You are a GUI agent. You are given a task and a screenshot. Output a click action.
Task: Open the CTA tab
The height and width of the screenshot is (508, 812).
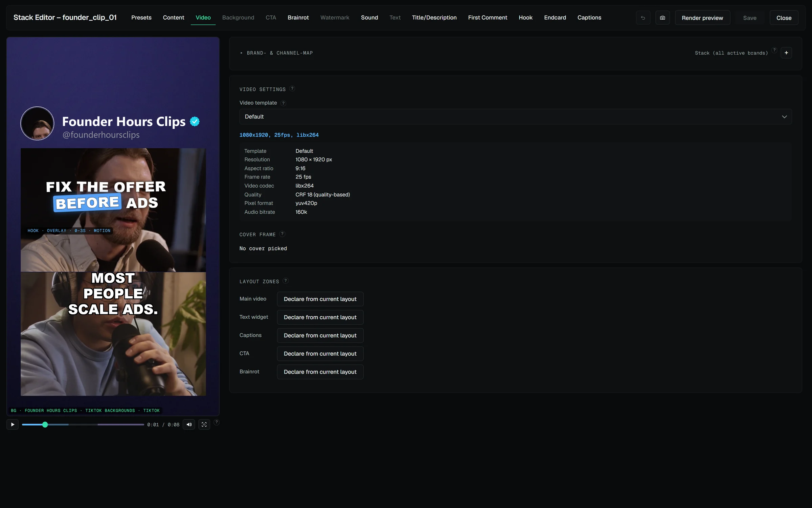[x=271, y=18]
